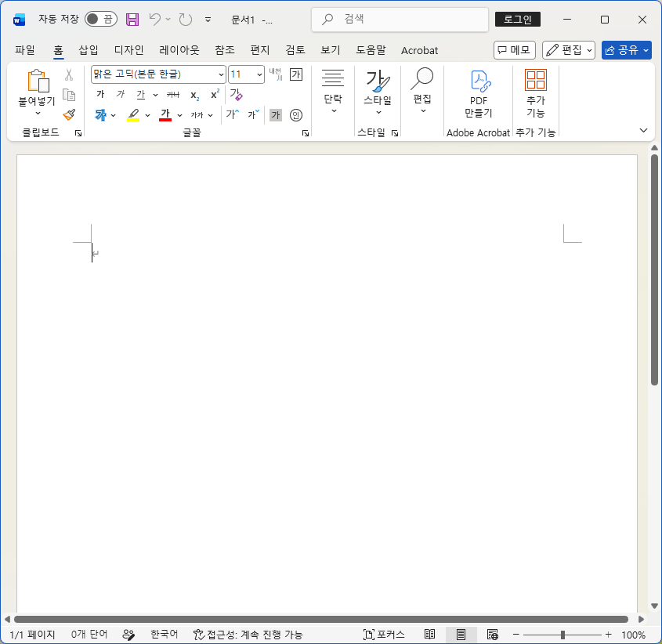This screenshot has width=662, height=644.
Task: Expand font color options arrow
Action: (x=179, y=115)
